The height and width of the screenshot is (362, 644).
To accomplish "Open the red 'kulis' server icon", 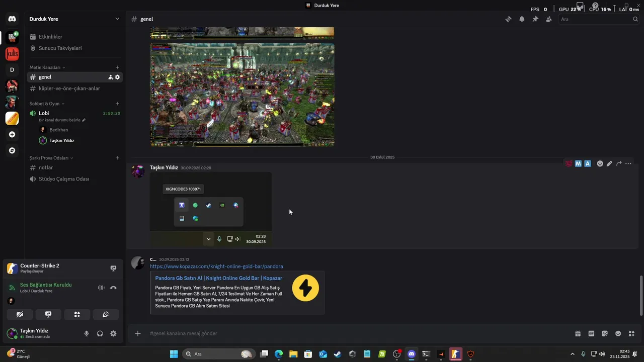I will [x=12, y=54].
